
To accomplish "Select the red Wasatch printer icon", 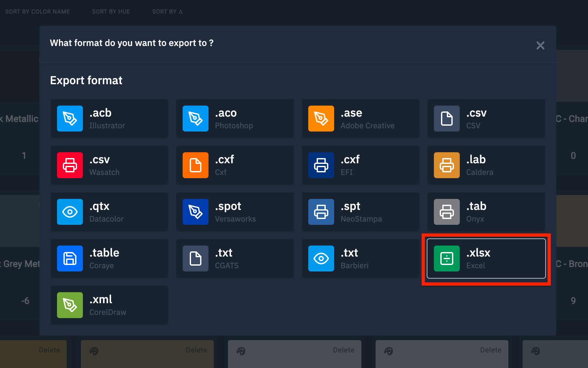I will [x=70, y=165].
